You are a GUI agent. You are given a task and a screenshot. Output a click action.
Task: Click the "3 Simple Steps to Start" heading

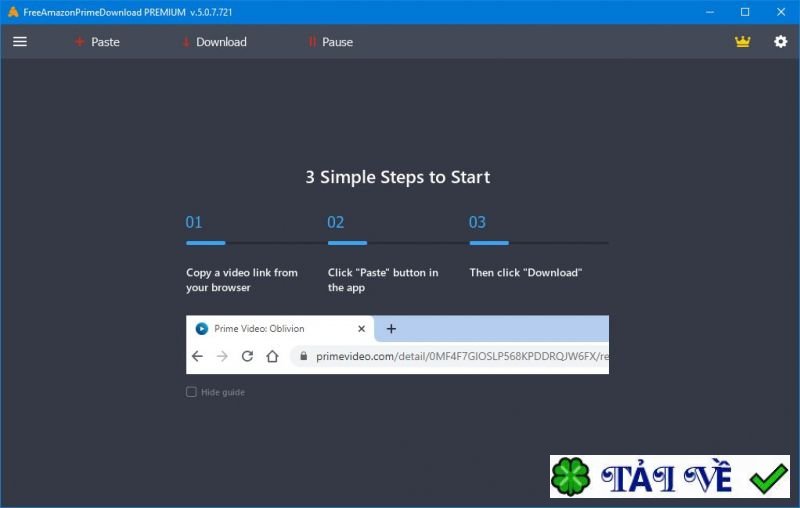coord(398,177)
